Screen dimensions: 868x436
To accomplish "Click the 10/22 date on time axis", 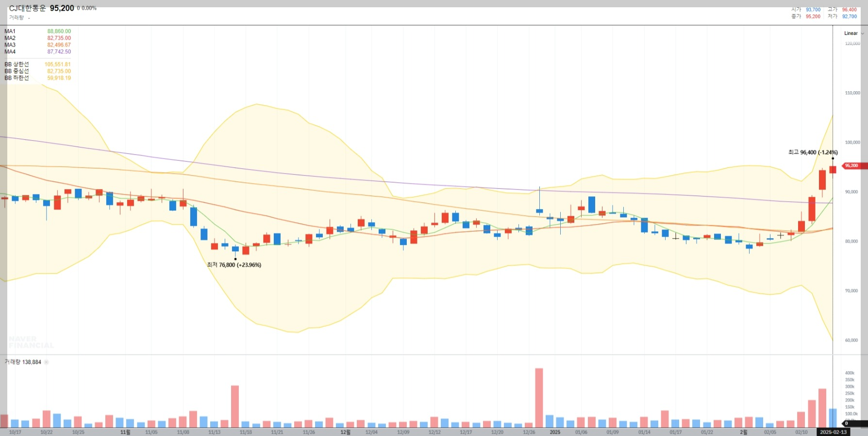I will coord(47,432).
